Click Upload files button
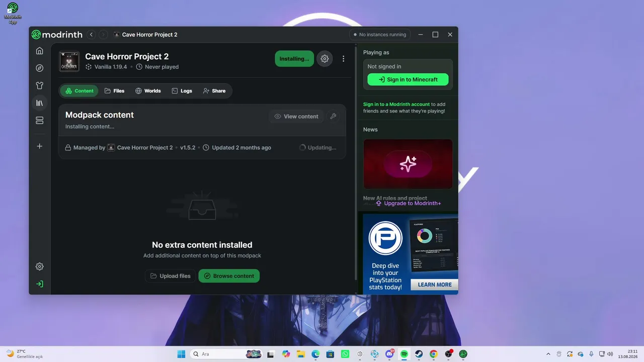The width and height of the screenshot is (644, 362). click(x=171, y=276)
